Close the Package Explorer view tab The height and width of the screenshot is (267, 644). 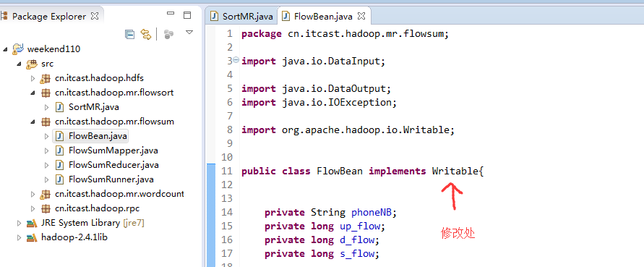click(x=95, y=16)
